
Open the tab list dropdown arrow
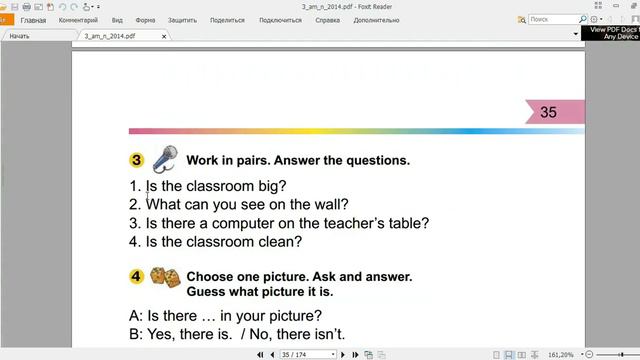pos(576,33)
